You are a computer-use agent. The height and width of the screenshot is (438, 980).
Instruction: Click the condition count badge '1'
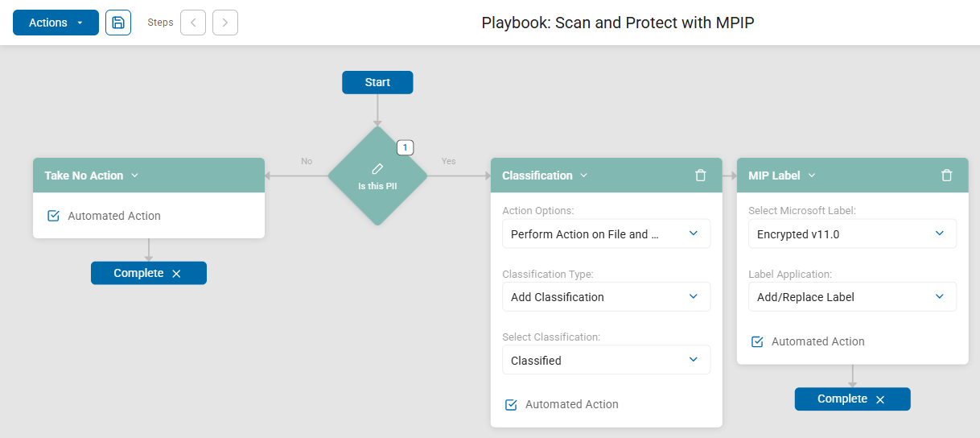click(406, 147)
